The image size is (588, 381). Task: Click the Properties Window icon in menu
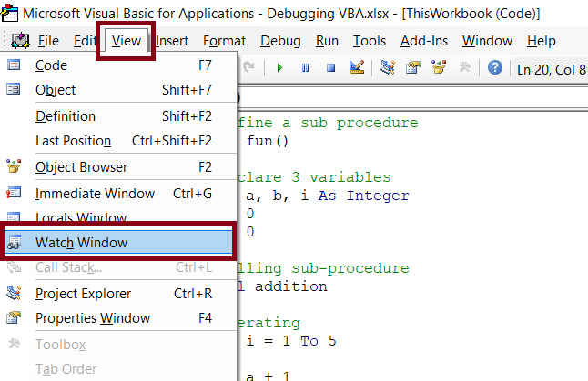[14, 317]
